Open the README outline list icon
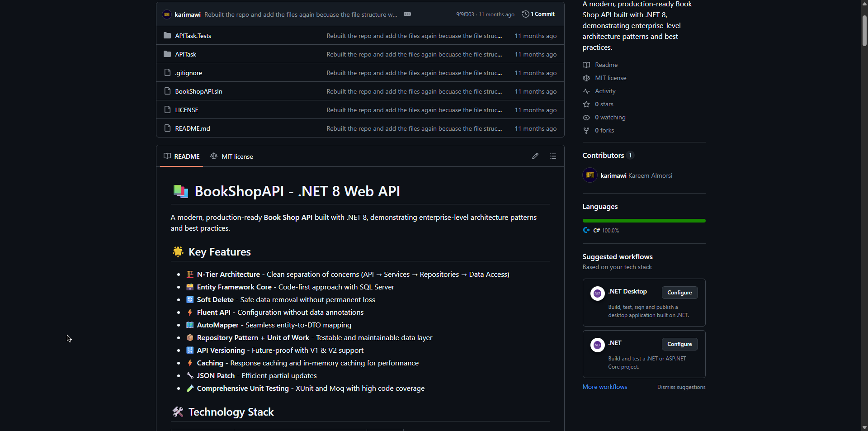Image resolution: width=868 pixels, height=431 pixels. tap(553, 156)
